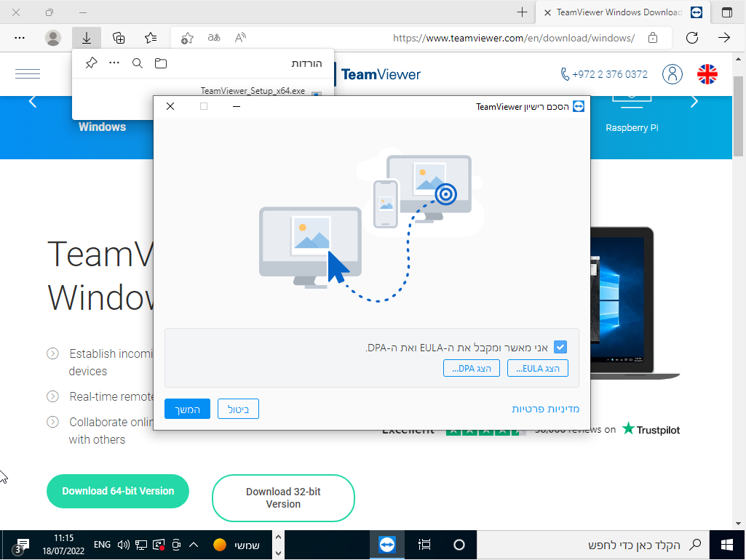Open Cortana circle on taskbar
Viewport: 746px width, 560px height.
click(459, 545)
